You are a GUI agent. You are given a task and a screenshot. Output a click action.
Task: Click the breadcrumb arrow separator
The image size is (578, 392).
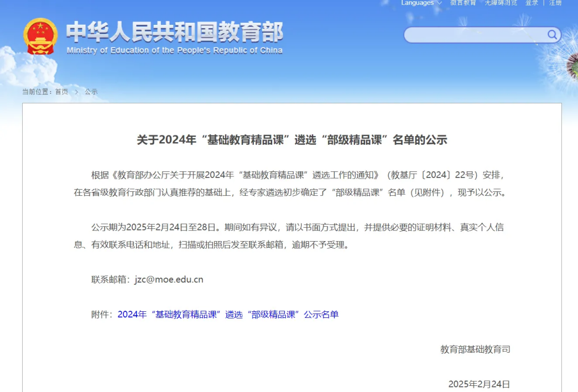click(x=76, y=92)
